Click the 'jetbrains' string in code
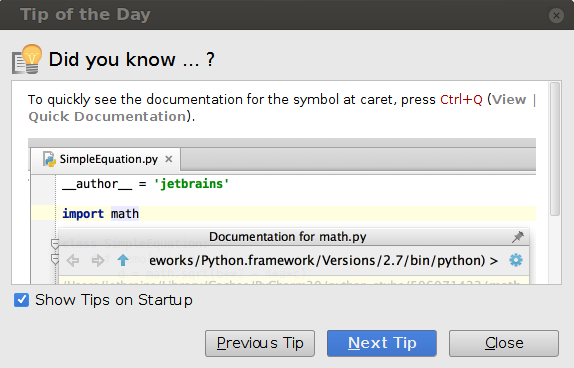The image size is (574, 368). tap(191, 183)
